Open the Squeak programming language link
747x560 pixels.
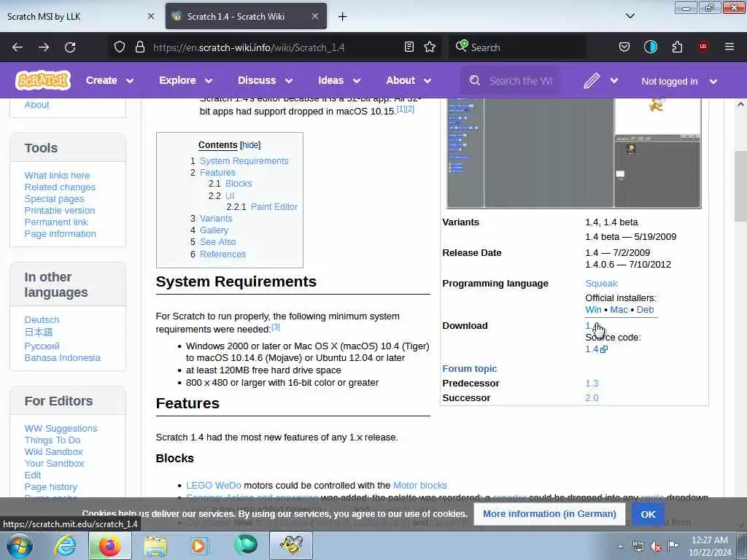click(601, 284)
